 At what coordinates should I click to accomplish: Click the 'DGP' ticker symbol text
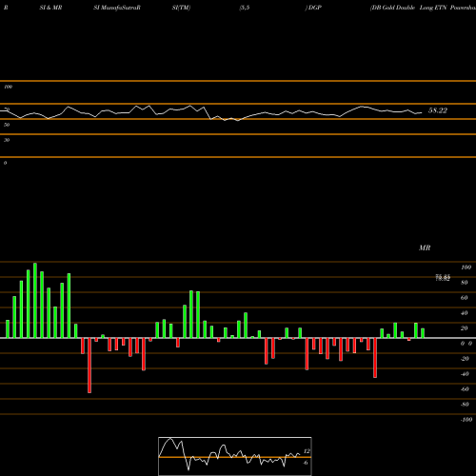coord(315,8)
